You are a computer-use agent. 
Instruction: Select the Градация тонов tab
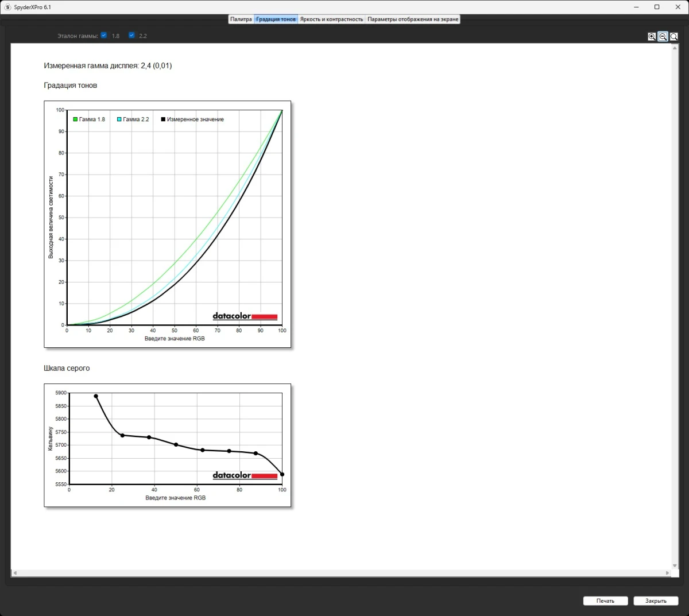[x=276, y=19]
